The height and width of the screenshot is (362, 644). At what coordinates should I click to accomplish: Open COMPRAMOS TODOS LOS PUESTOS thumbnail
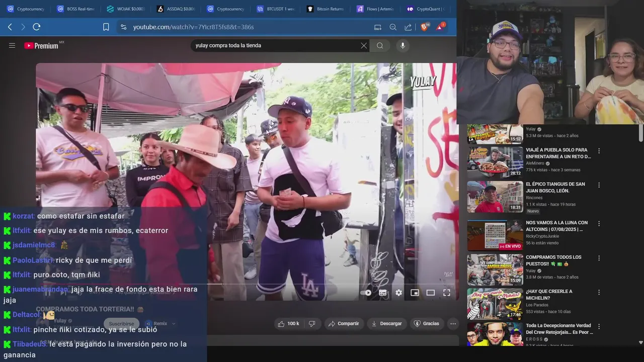click(495, 269)
